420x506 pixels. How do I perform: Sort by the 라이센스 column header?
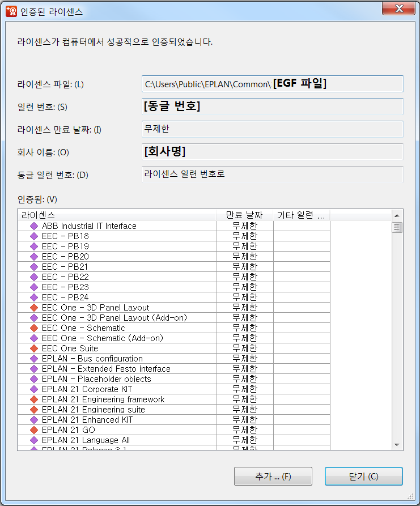click(x=117, y=215)
